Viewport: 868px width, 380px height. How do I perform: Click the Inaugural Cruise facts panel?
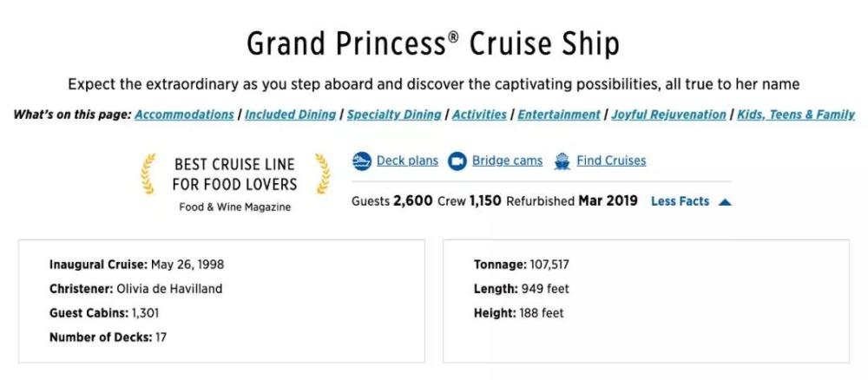pyautogui.click(x=221, y=300)
